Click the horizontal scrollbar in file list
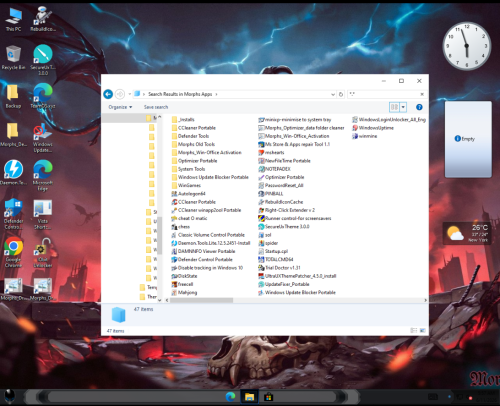 [x=296, y=300]
